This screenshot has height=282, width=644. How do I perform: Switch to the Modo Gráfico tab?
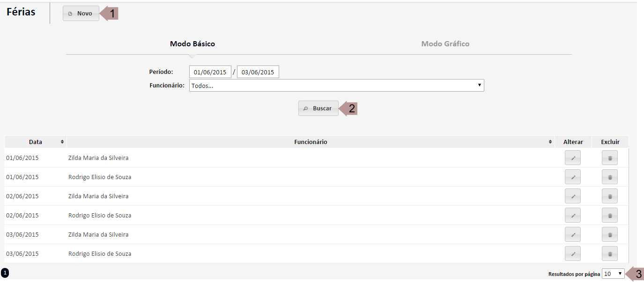pyautogui.click(x=445, y=44)
